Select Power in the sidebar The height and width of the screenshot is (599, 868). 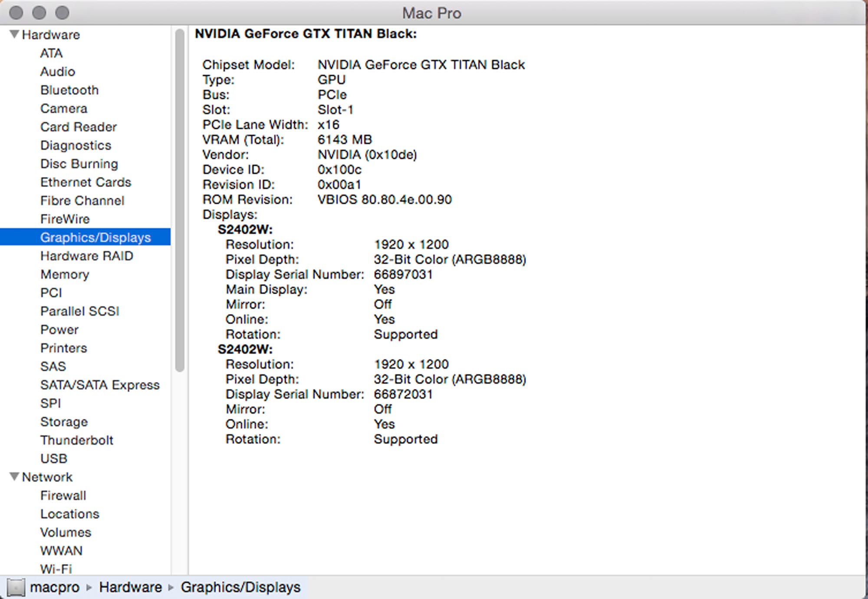(59, 330)
